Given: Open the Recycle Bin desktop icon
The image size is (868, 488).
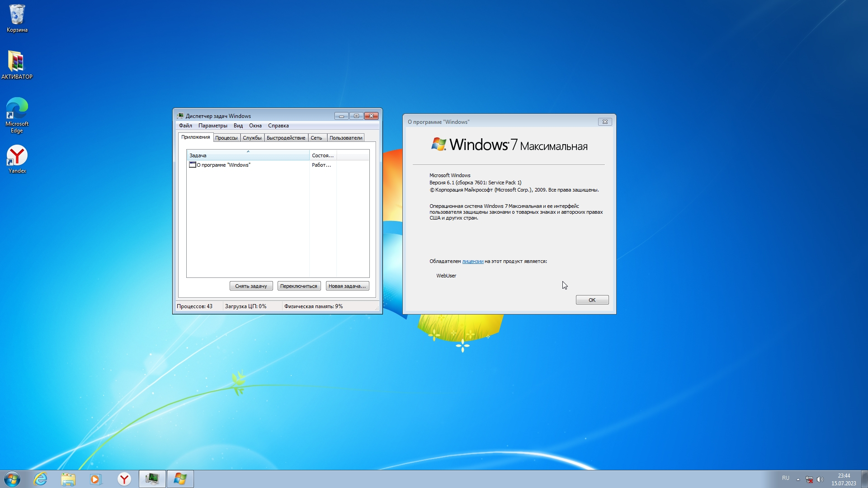Looking at the screenshot, I should coord(17,18).
